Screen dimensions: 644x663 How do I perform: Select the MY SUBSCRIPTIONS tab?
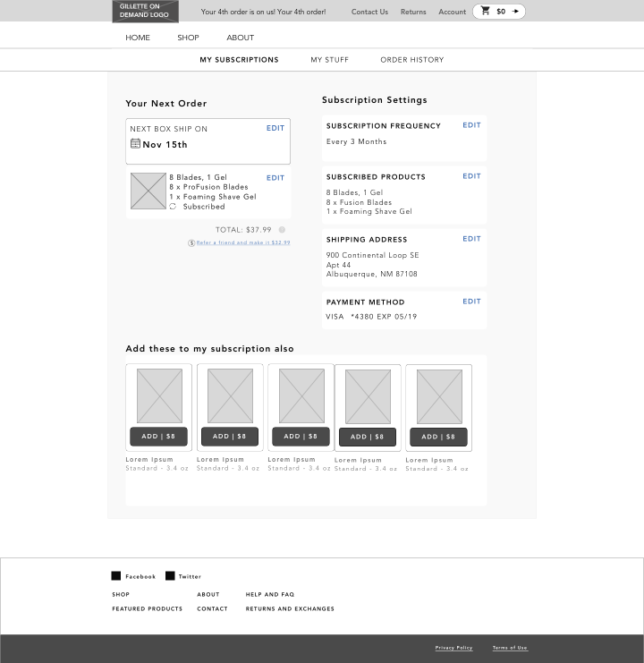point(239,60)
